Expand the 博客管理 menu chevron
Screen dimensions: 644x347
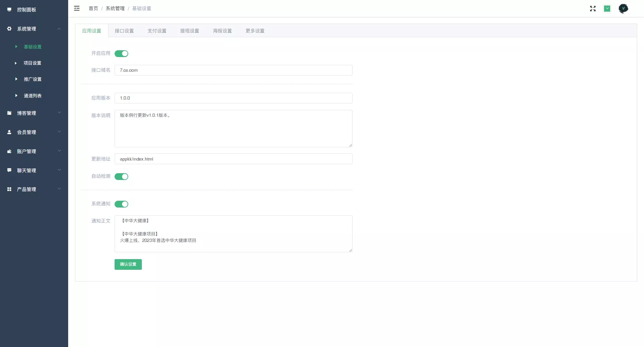tap(59, 113)
